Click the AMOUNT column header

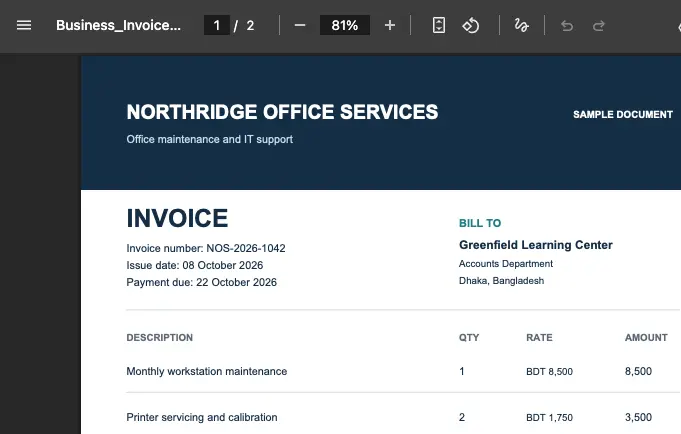coord(646,338)
